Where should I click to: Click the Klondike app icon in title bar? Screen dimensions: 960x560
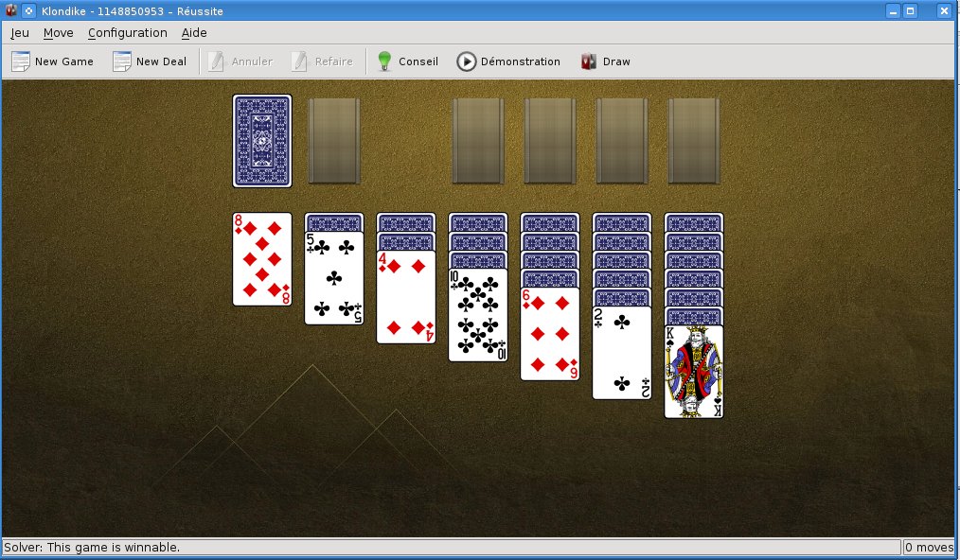[11, 10]
